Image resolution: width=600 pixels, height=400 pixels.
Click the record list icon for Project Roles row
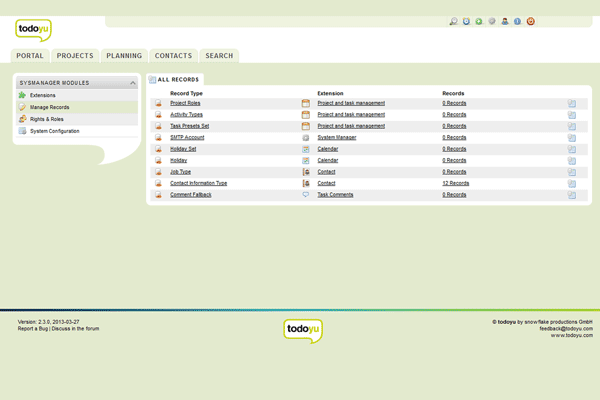[572, 104]
